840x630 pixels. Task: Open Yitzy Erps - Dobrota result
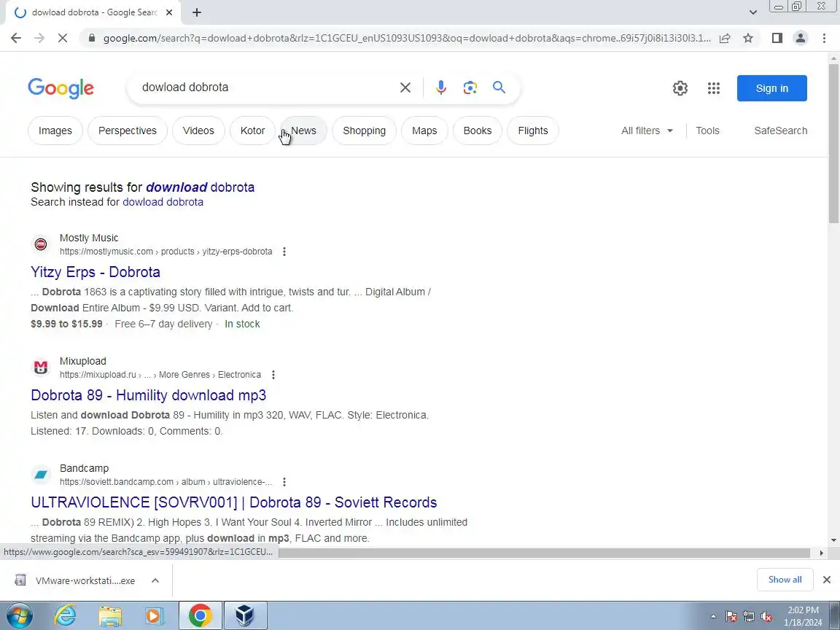click(96, 272)
